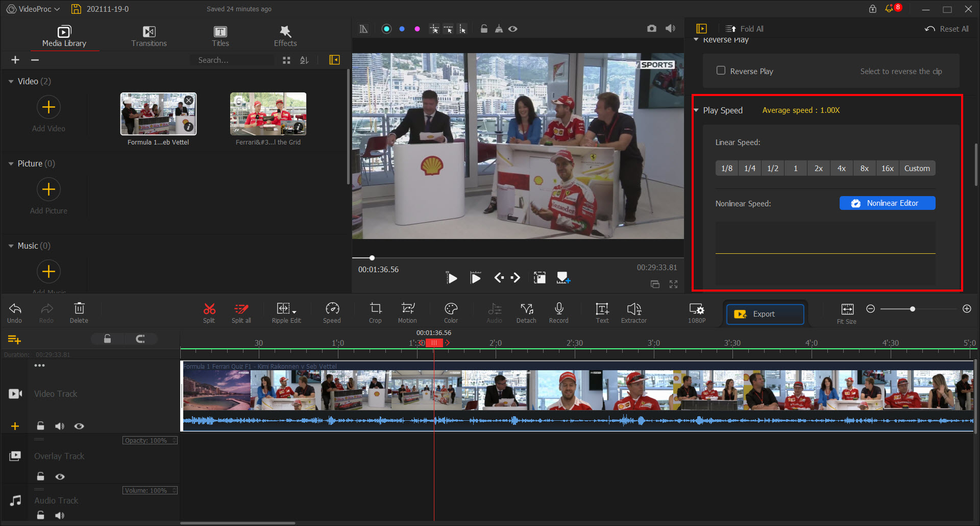Open the Nonlinear Editor

(887, 203)
